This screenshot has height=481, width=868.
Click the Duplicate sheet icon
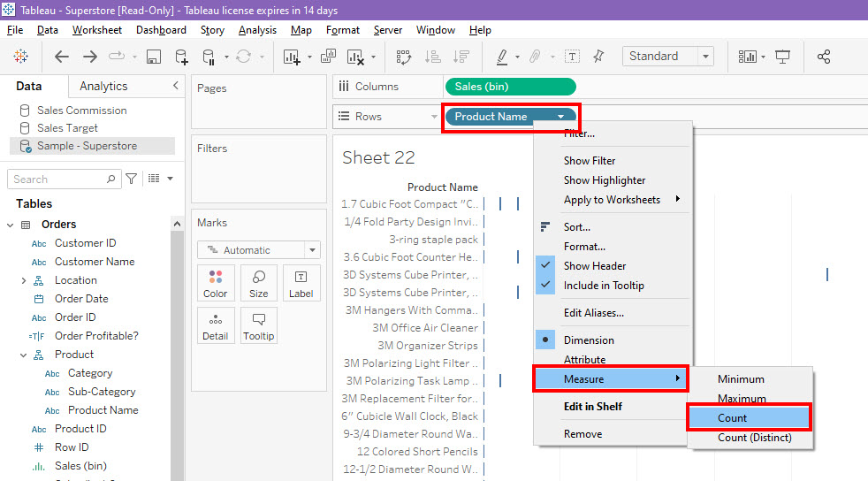(x=328, y=56)
